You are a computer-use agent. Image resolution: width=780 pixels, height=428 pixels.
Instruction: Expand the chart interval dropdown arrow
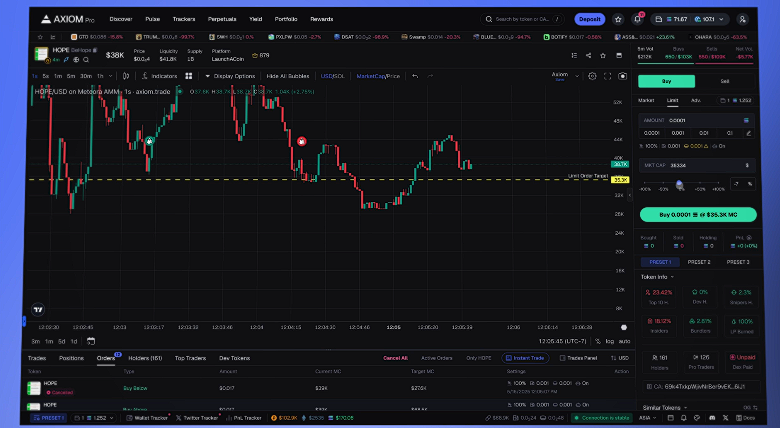point(110,76)
